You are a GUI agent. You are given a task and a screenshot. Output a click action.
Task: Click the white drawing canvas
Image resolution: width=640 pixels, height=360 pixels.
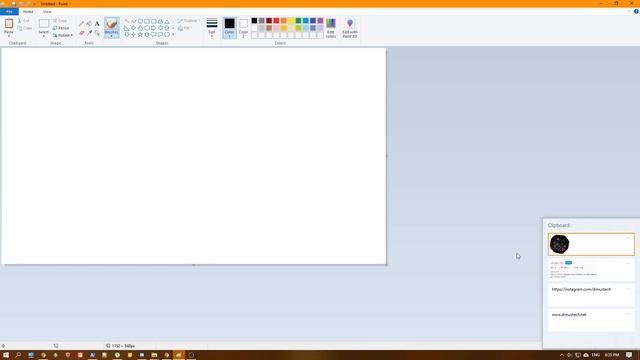click(193, 156)
